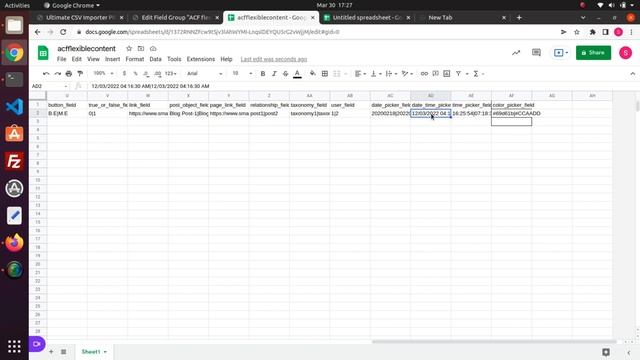Insert a link
The width and height of the screenshot is (640, 360).
click(424, 73)
